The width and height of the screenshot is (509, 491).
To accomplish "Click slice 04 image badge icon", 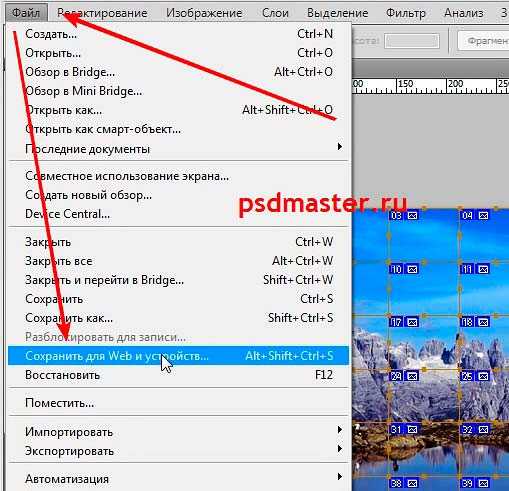I will 483,216.
